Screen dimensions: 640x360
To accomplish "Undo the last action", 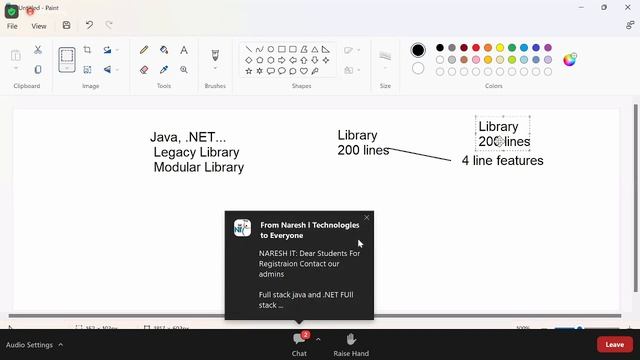I will click(x=89, y=25).
